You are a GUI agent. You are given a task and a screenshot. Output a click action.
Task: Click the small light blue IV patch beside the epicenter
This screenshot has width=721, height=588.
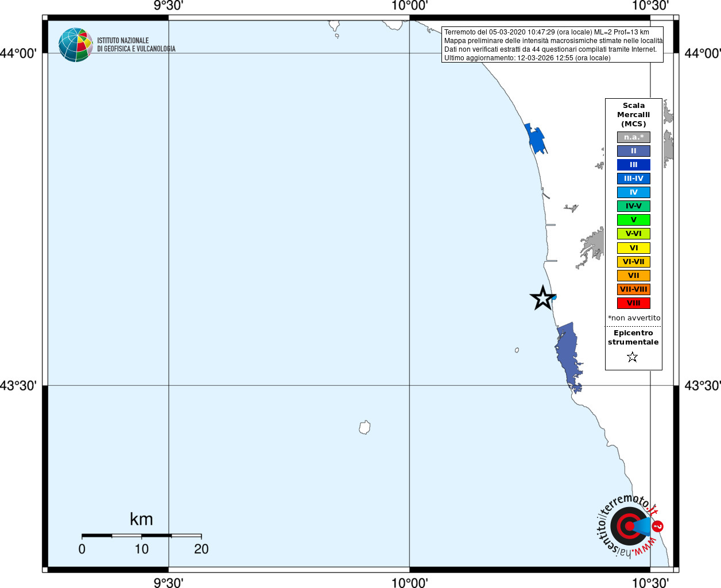tap(554, 297)
